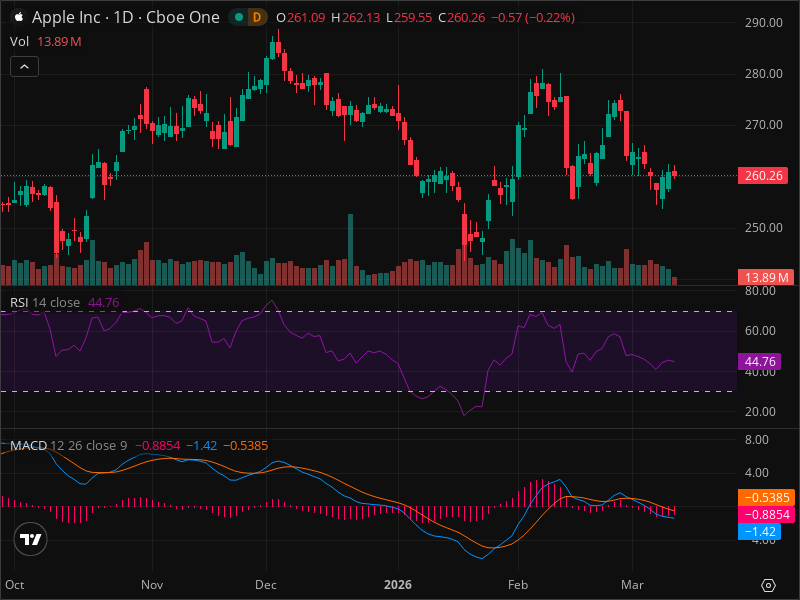Select the Vol 13.89 M volume legend
Image resolution: width=800 pixels, height=600 pixels.
tap(45, 41)
